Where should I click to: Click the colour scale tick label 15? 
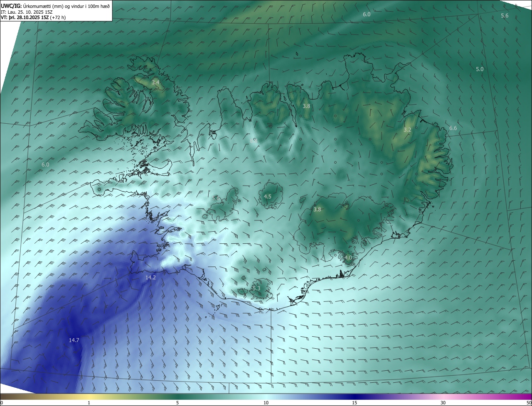coord(355,403)
